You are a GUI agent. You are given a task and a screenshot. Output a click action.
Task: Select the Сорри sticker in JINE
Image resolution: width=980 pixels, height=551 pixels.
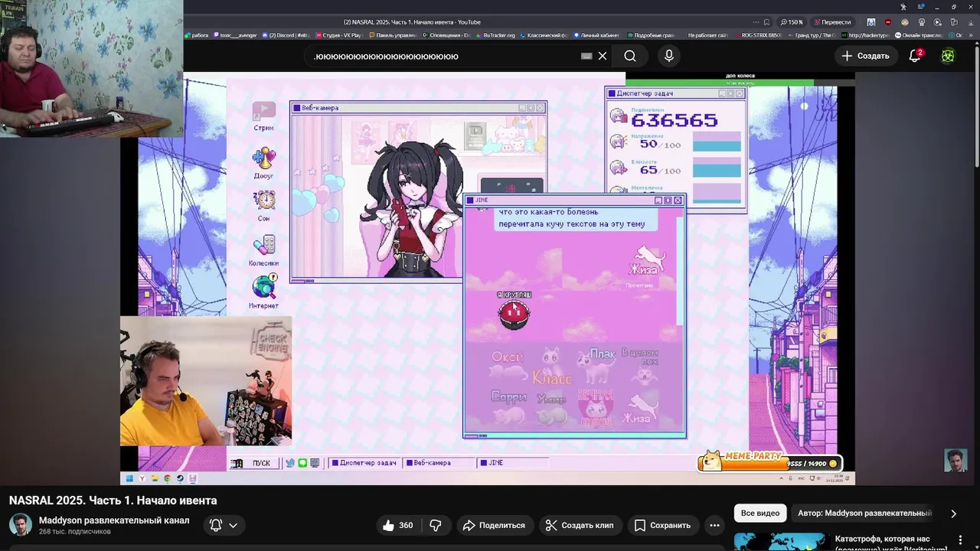(508, 406)
